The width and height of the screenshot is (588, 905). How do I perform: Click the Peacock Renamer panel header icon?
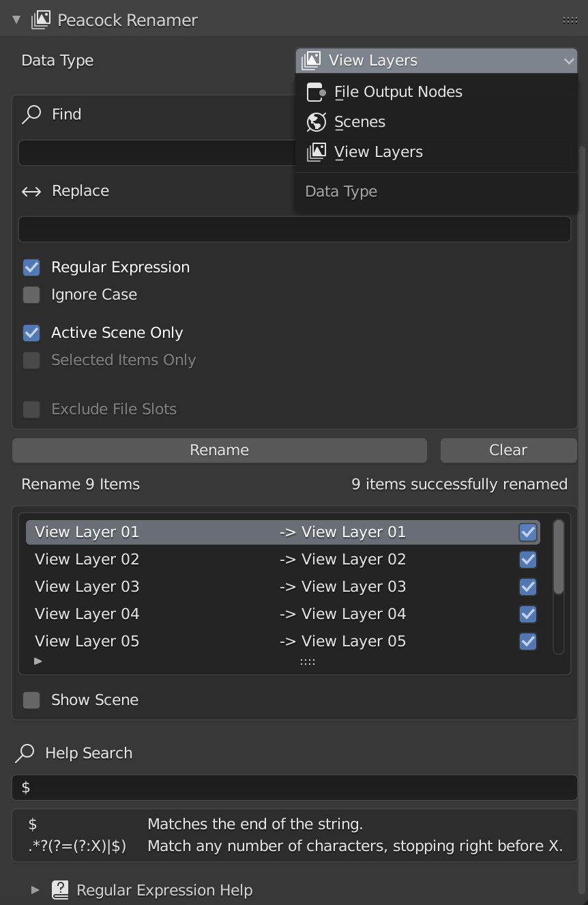tap(41, 20)
